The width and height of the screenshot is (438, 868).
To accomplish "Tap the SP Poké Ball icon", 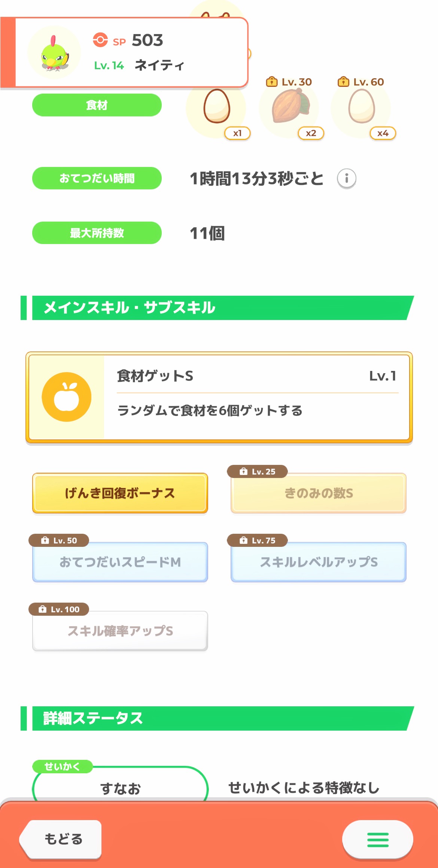I will [x=100, y=40].
